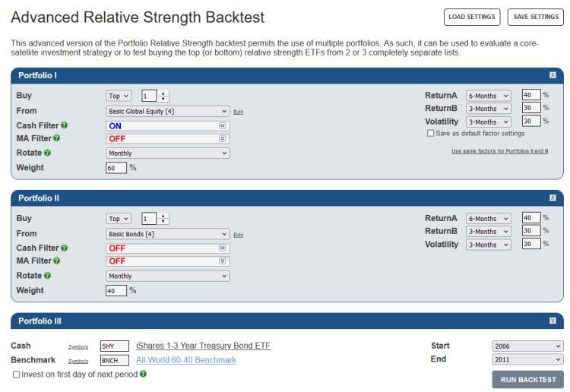Click the LOAD SETTINGS button

pyautogui.click(x=472, y=17)
